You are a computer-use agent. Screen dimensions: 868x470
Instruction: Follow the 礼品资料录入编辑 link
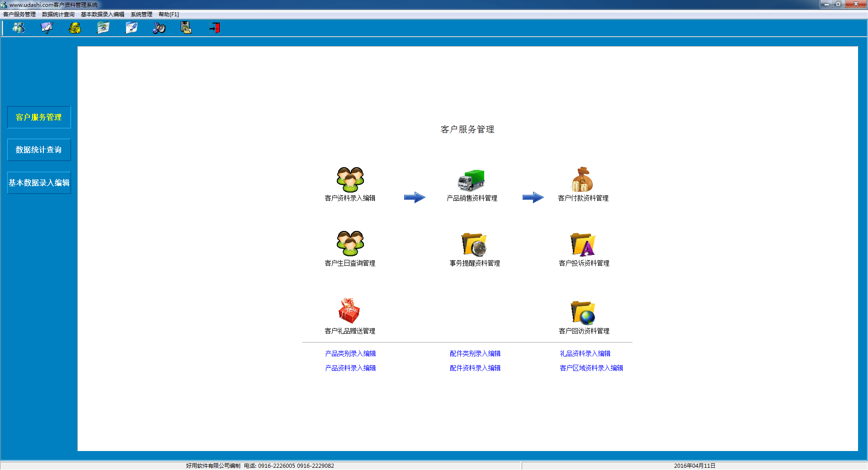(x=585, y=353)
